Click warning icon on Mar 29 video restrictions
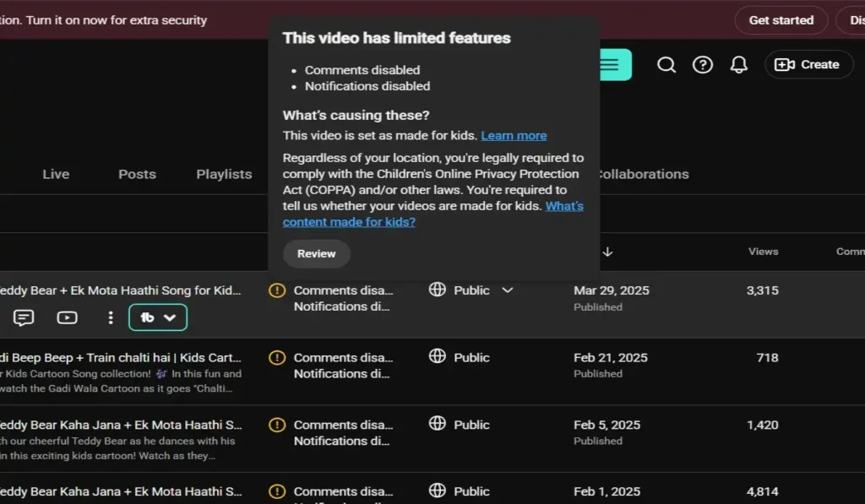This screenshot has height=504, width=865. pyautogui.click(x=277, y=290)
